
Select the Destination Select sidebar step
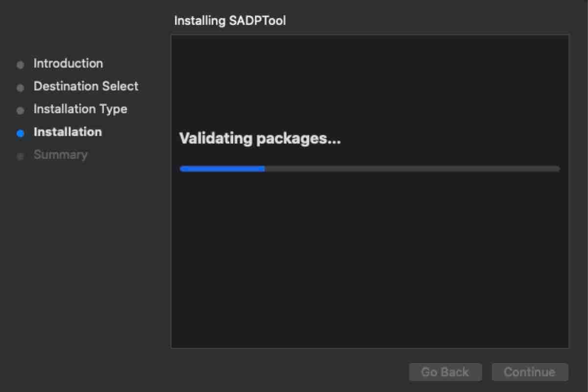(85, 86)
